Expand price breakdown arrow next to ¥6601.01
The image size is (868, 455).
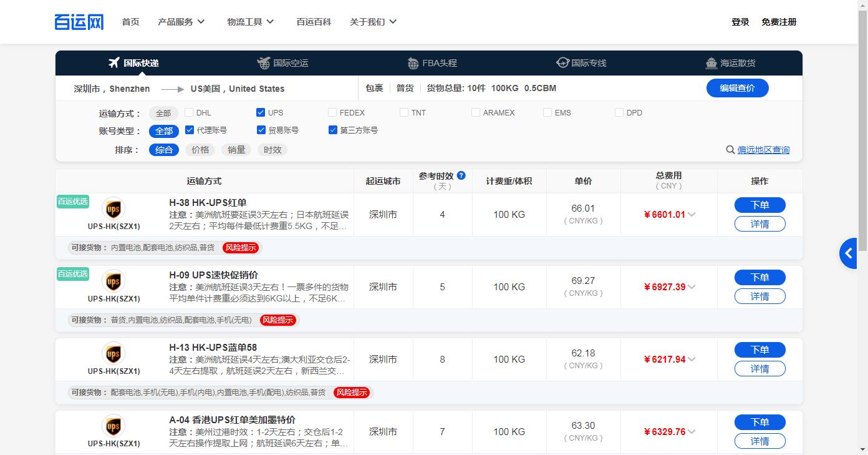[692, 215]
